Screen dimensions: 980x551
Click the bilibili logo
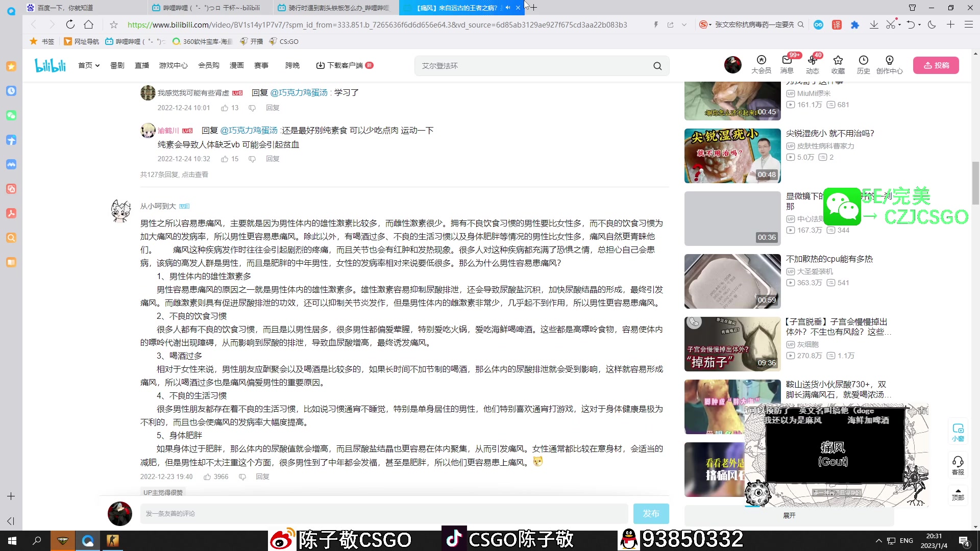pos(50,65)
